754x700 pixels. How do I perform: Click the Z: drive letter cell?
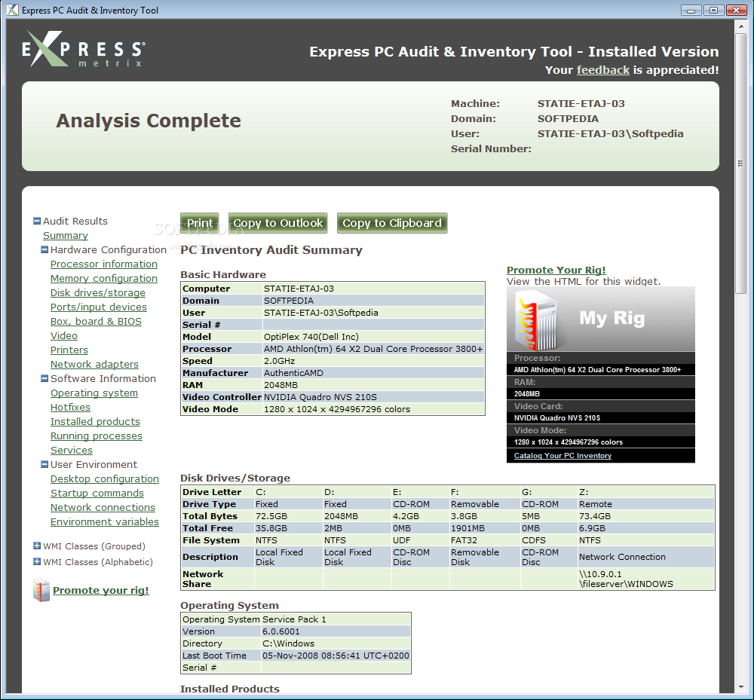point(646,492)
